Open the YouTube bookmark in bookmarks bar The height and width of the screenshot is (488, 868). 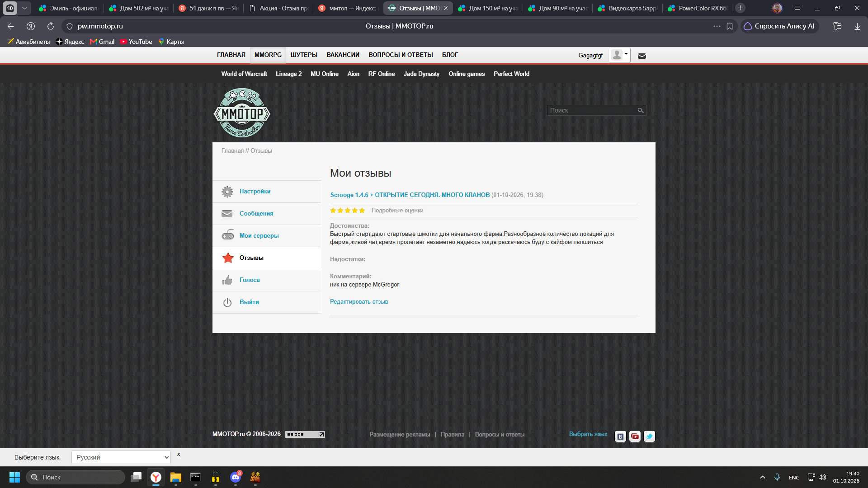[136, 42]
